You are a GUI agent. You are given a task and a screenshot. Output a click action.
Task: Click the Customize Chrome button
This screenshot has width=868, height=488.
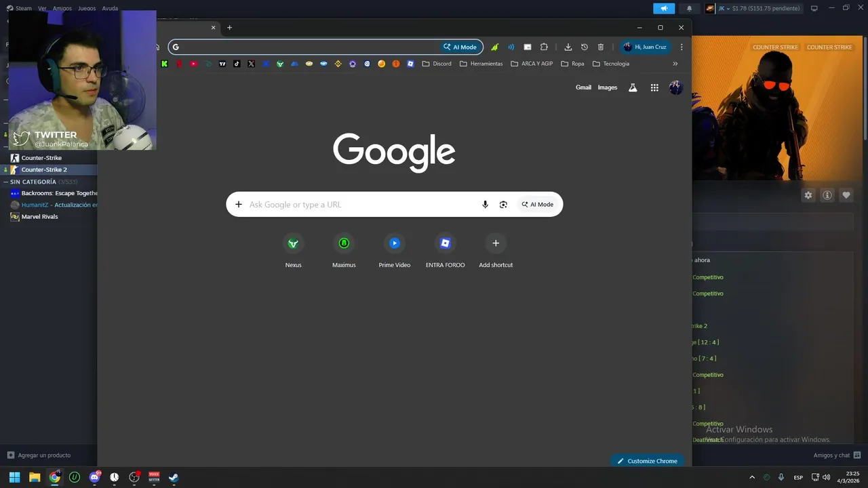click(x=647, y=461)
